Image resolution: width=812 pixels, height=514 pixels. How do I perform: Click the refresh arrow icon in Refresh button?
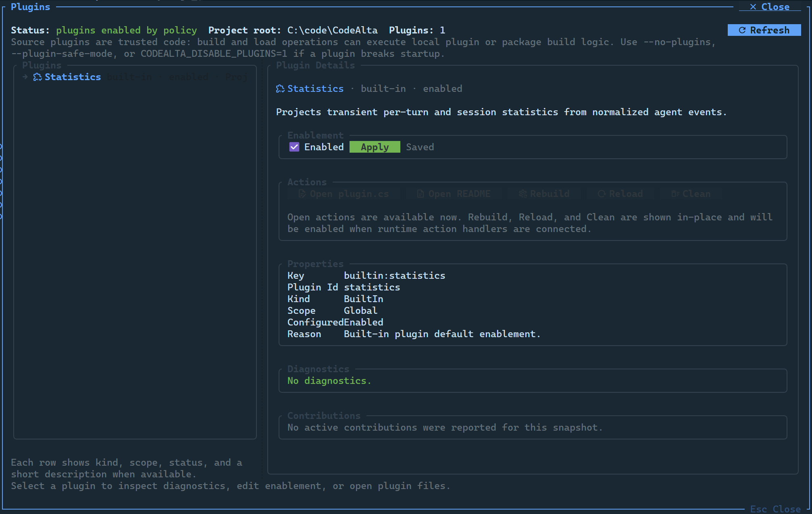(742, 30)
